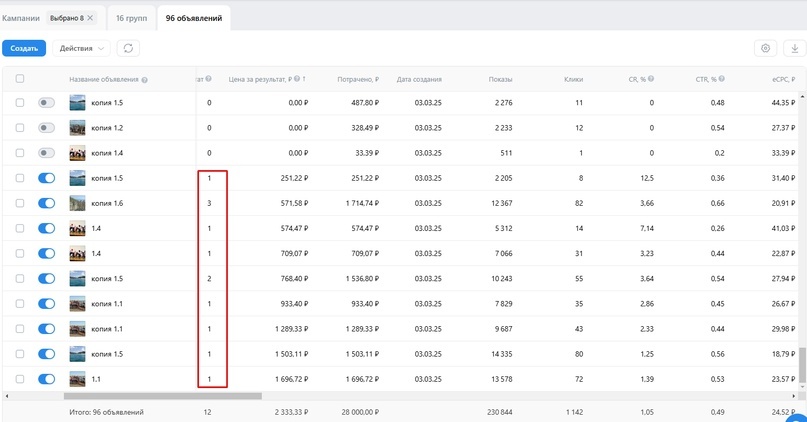The height and width of the screenshot is (422, 807).
Task: Click clicks value '82'
Action: [579, 203]
